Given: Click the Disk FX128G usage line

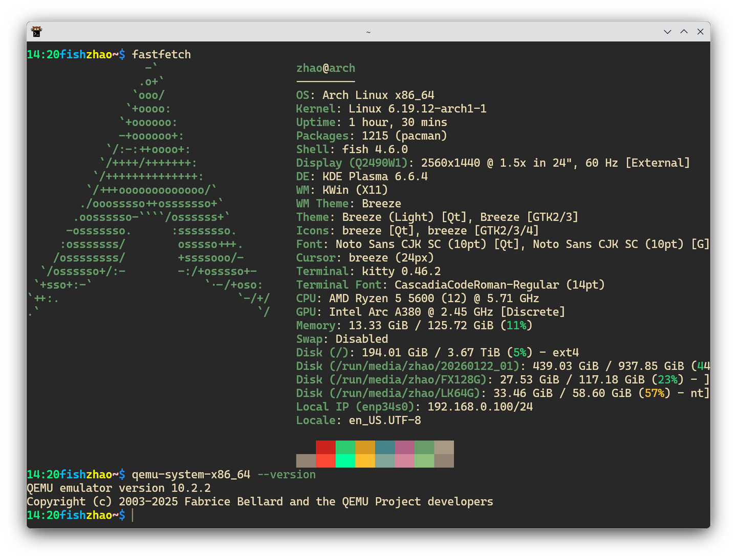Looking at the screenshot, I should (x=503, y=380).
